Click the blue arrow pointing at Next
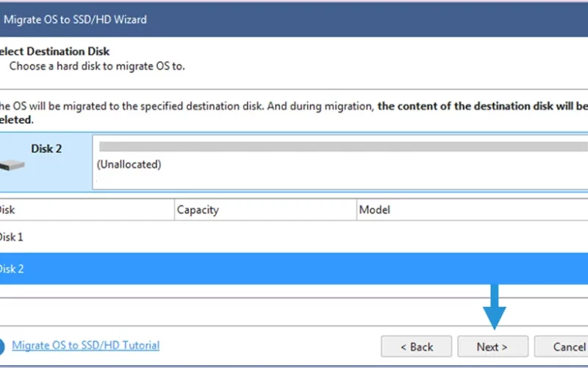 click(x=494, y=307)
